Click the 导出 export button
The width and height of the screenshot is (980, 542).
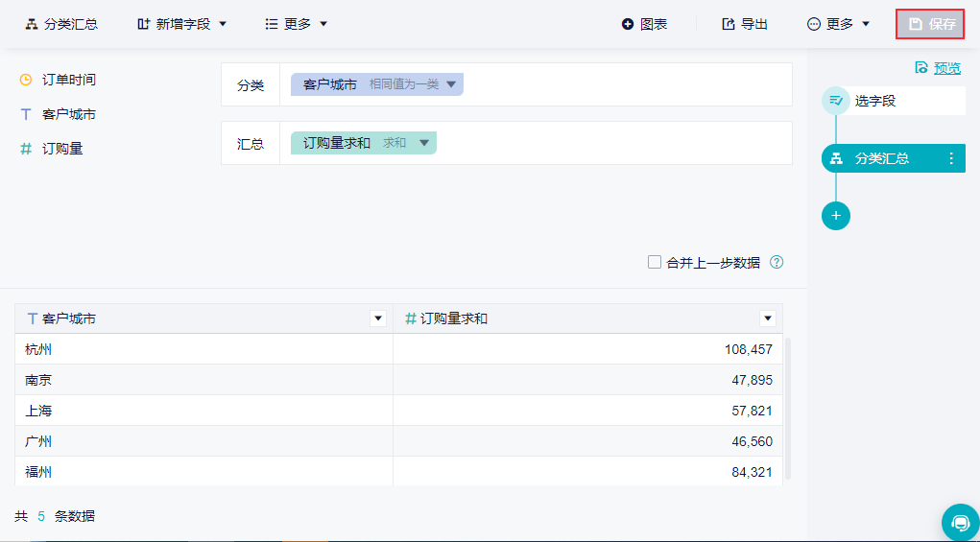tap(745, 24)
